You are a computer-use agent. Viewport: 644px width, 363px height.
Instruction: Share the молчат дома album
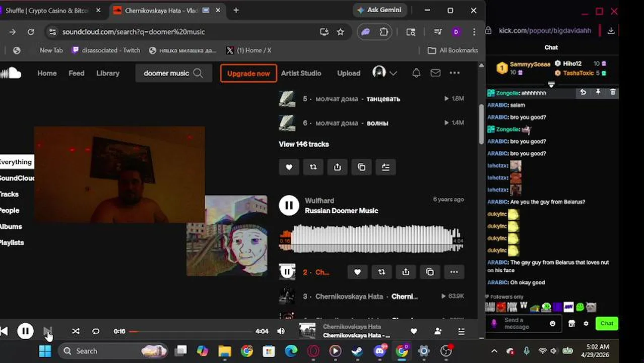point(338,167)
